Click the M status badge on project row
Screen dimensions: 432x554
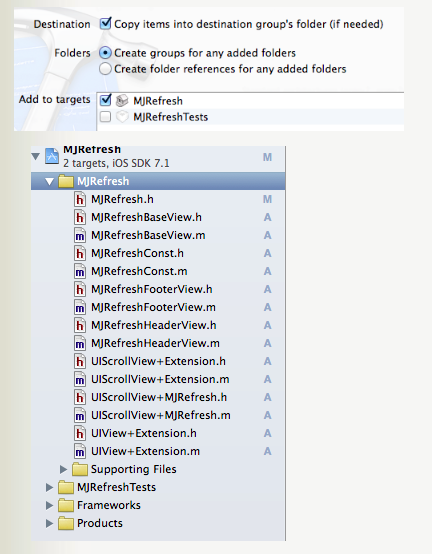pyautogui.click(x=267, y=157)
